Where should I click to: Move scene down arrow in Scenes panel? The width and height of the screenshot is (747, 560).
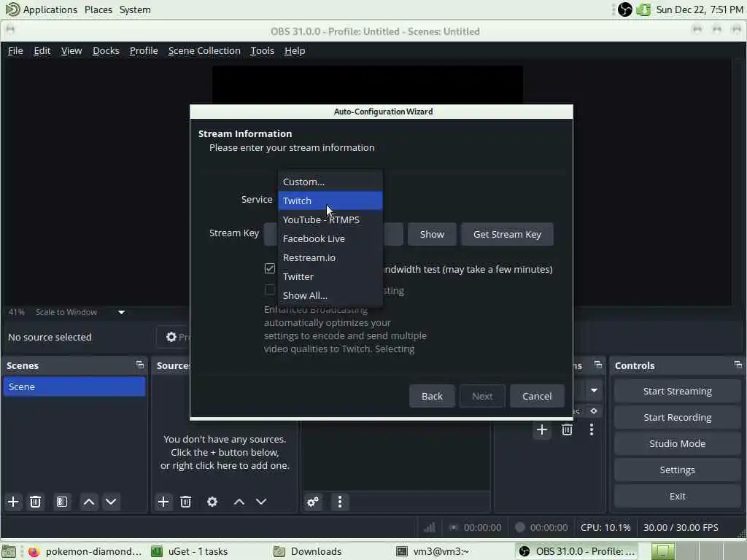[x=111, y=502]
